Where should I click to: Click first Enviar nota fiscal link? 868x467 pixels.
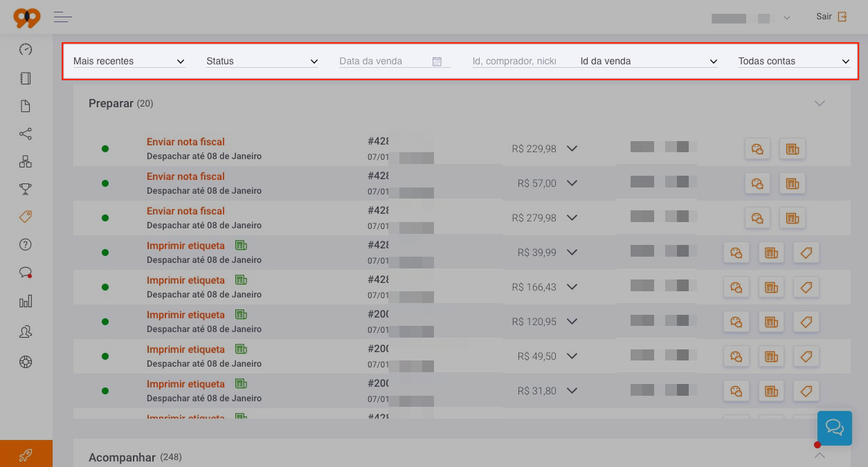coord(186,142)
